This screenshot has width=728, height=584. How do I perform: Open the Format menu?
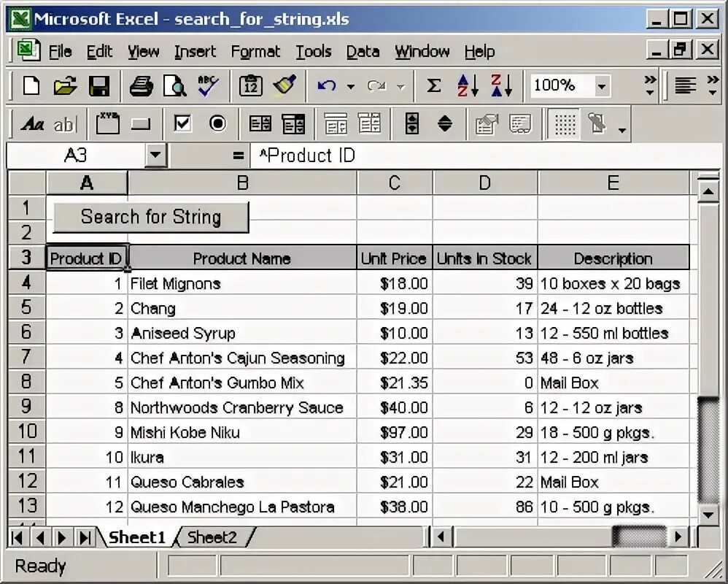pos(255,51)
